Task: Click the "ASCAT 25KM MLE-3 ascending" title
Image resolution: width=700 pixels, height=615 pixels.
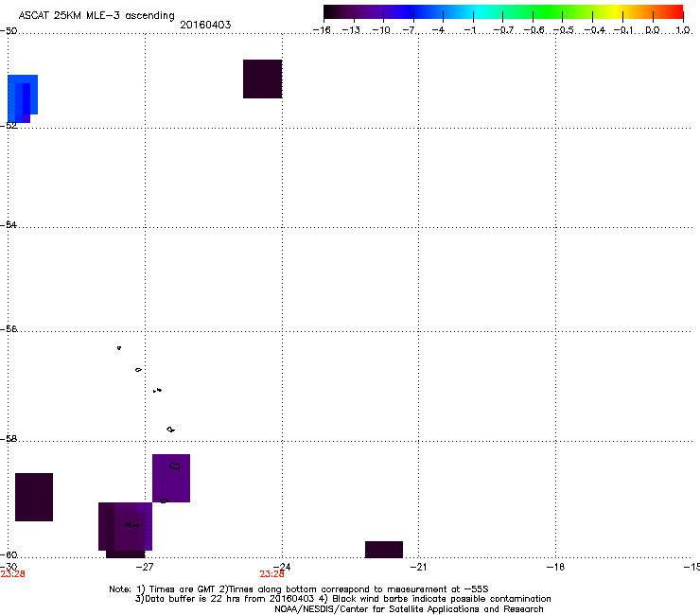Action: [x=96, y=16]
